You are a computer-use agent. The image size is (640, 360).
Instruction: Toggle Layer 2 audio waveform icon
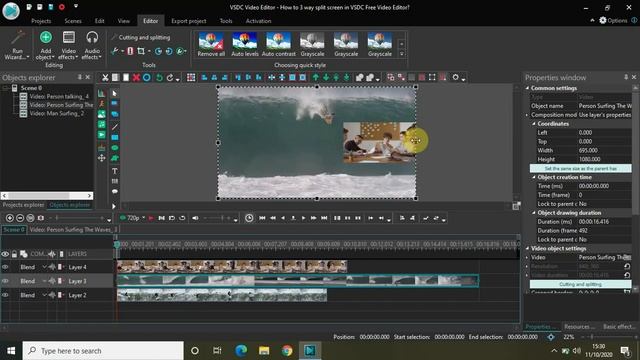coord(52,295)
